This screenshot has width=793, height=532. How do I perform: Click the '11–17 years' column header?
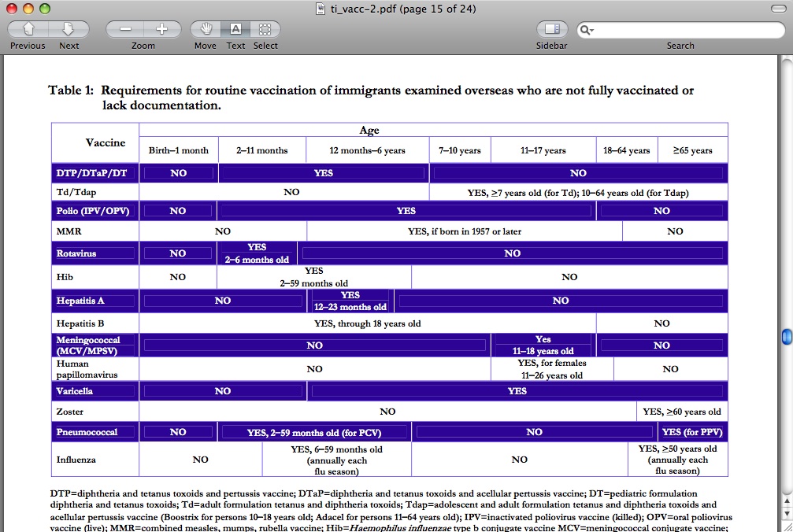point(543,150)
